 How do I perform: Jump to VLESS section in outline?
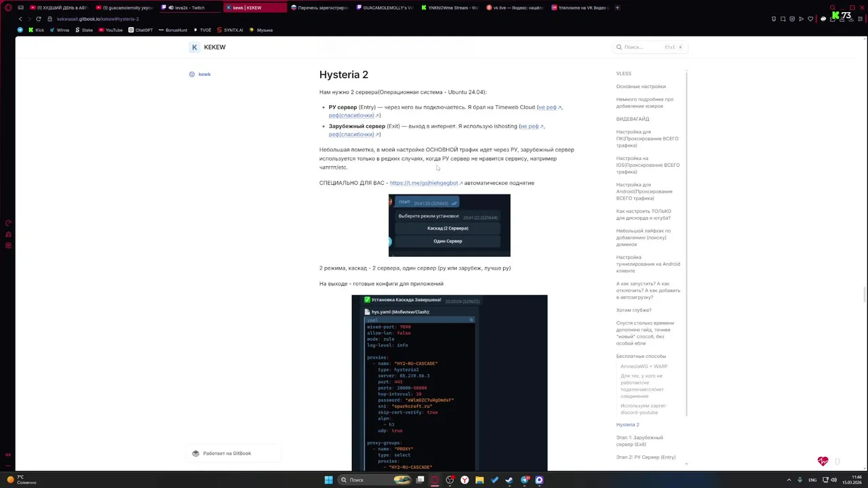[x=624, y=73]
